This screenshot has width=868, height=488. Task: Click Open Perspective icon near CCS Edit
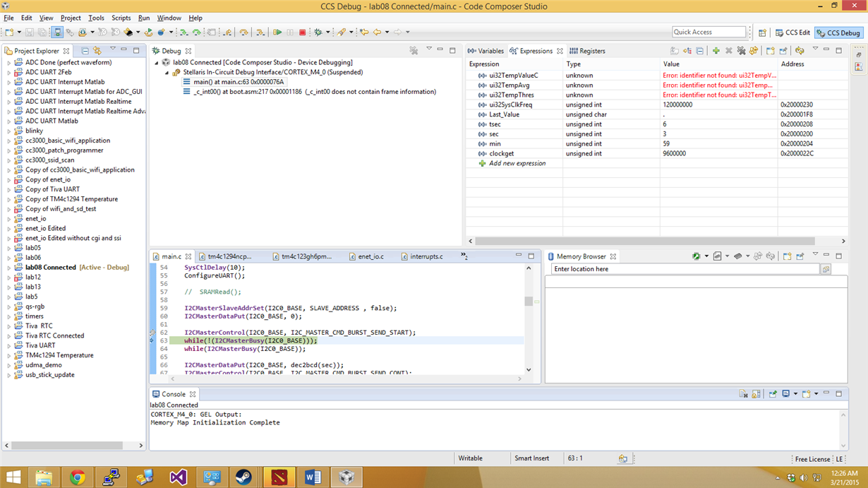(762, 32)
